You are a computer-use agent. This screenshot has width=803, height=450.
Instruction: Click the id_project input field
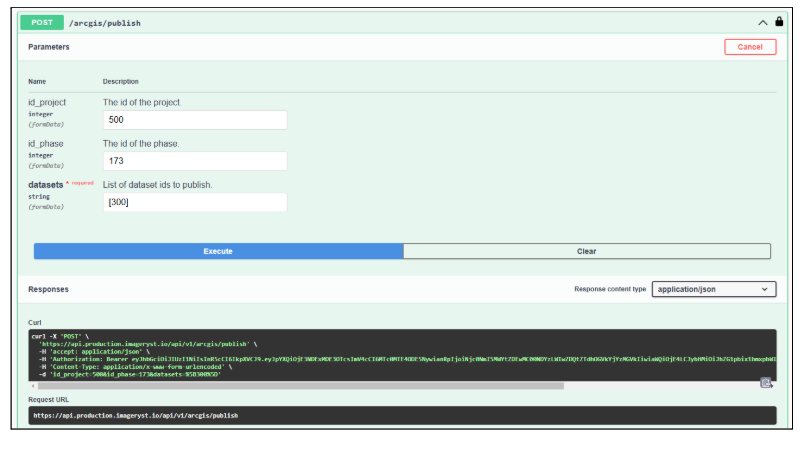tap(195, 120)
